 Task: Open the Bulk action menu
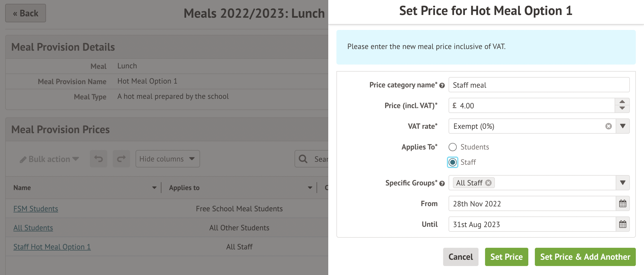pyautogui.click(x=49, y=159)
